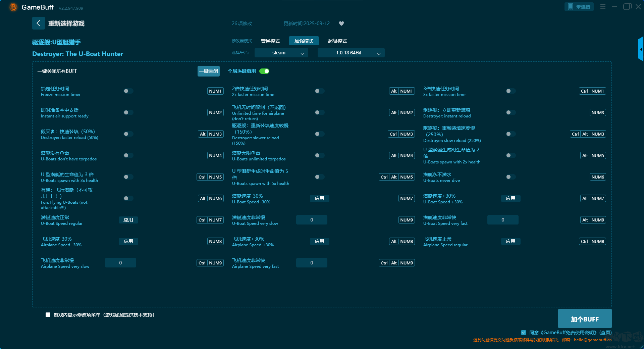644x349 pixels.
Task: Apply U-Boat Speed regular
Action: click(x=128, y=220)
